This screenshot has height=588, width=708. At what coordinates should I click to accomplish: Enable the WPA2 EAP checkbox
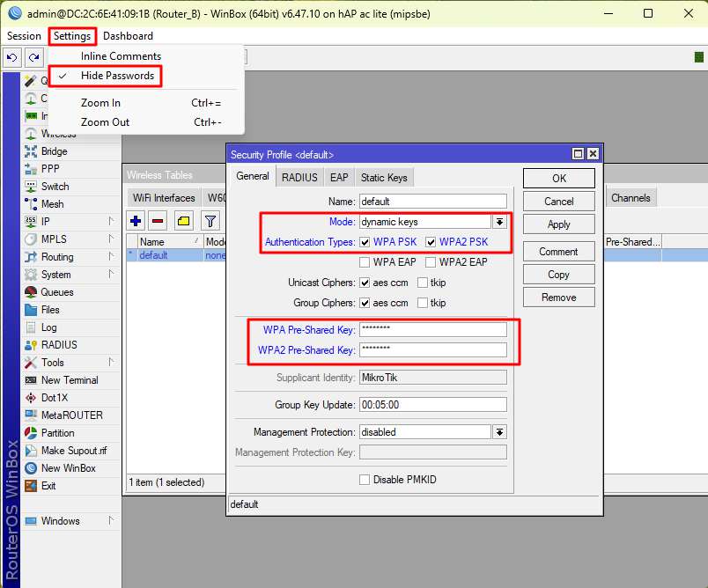coord(431,262)
